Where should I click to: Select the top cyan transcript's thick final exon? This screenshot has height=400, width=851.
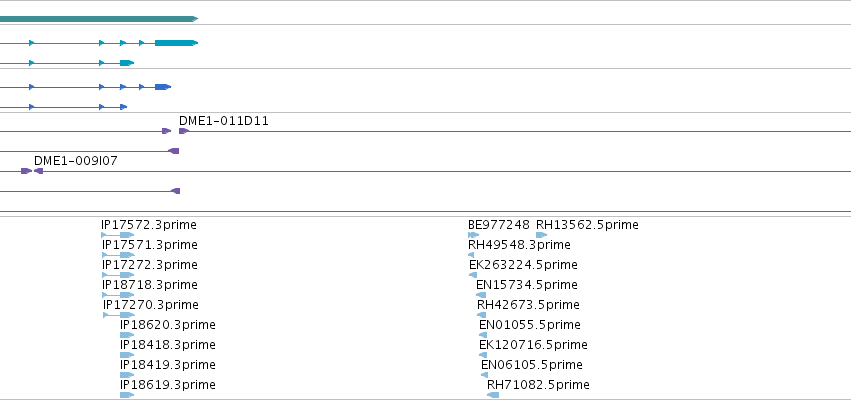pyautogui.click(x=176, y=42)
